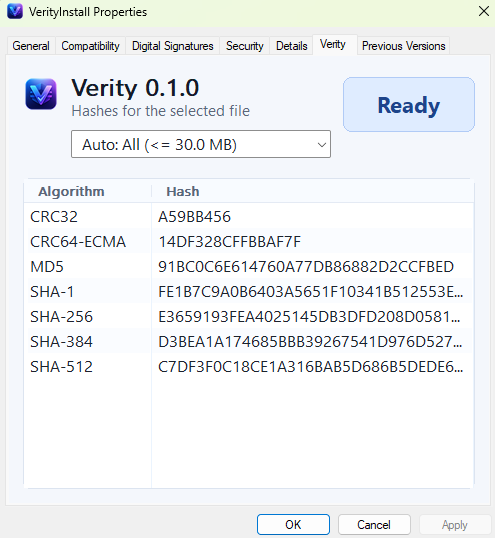Viewport: 495px width, 538px height.
Task: Close the VerityInstall Properties dialog
Action: point(484,11)
